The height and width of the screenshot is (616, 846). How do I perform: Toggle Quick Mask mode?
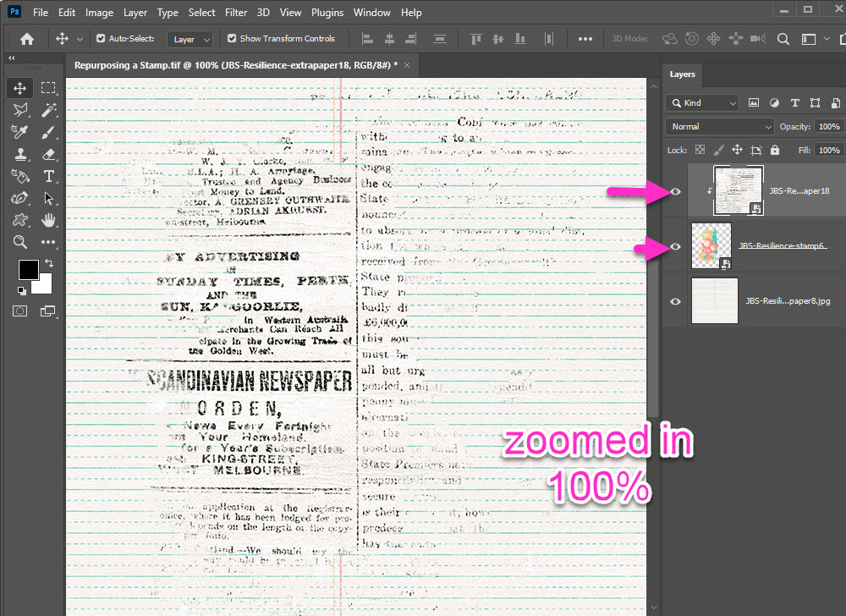coord(20,311)
